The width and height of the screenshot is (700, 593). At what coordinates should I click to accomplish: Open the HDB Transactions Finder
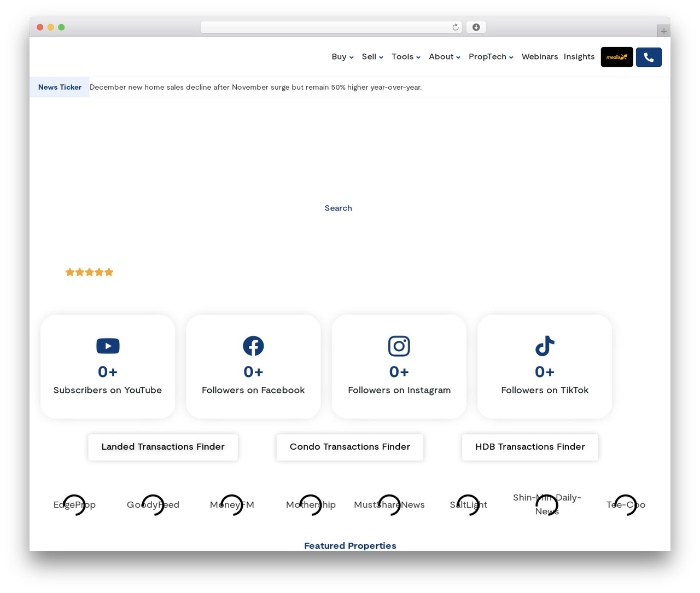tap(530, 447)
